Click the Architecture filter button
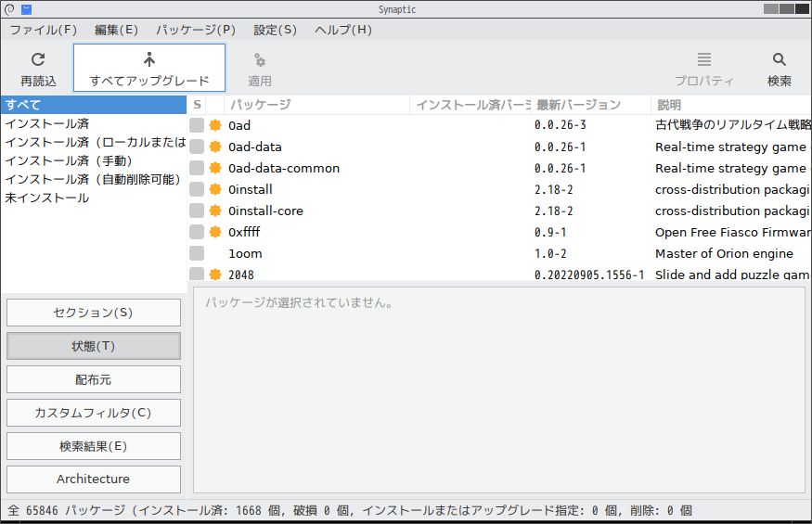The width and height of the screenshot is (812, 524). (94, 479)
